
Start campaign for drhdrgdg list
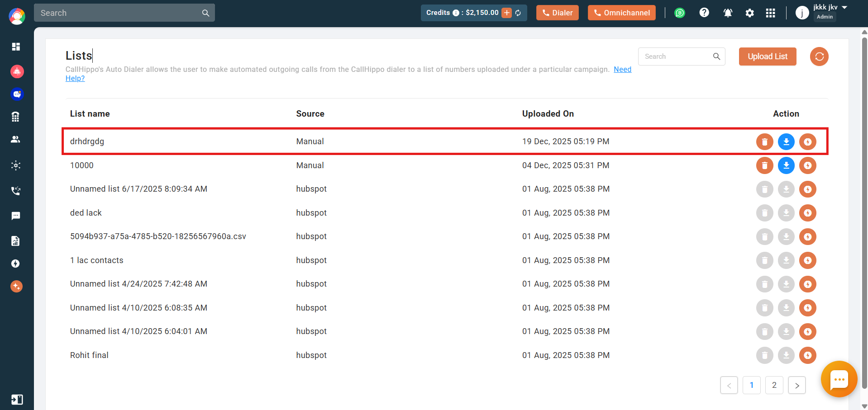coord(808,141)
